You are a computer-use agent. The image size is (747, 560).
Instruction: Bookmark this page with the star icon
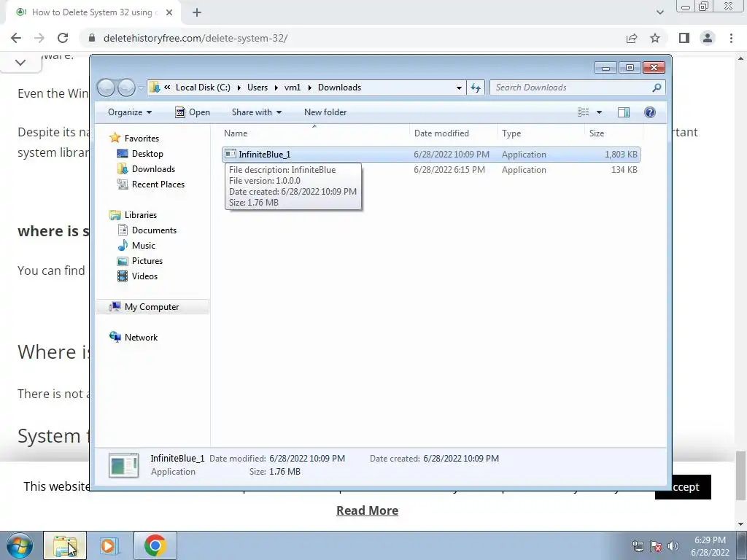point(655,38)
